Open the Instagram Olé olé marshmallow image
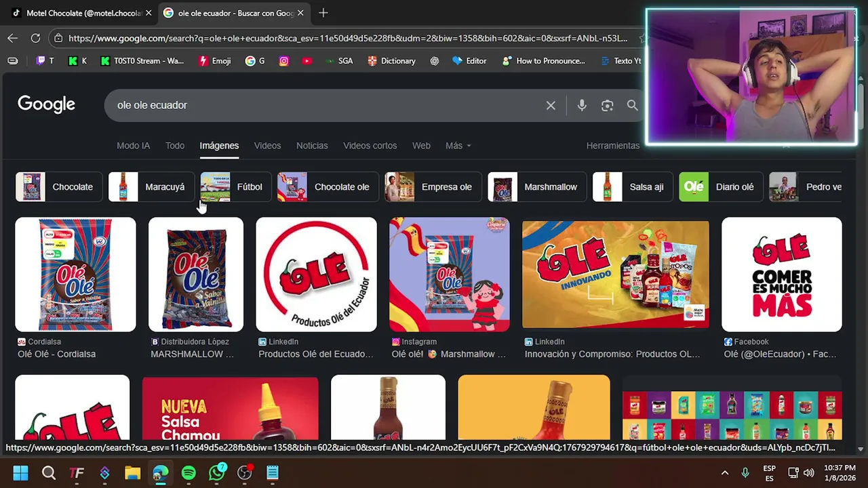The height and width of the screenshot is (488, 868). tap(450, 274)
